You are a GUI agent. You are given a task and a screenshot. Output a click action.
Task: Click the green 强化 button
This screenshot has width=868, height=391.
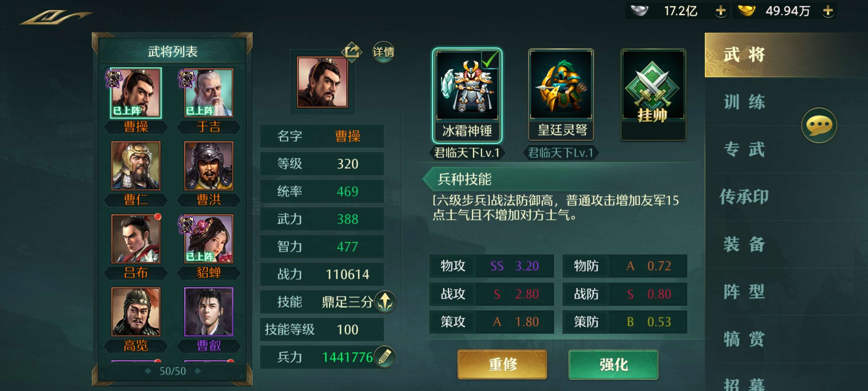(x=613, y=364)
